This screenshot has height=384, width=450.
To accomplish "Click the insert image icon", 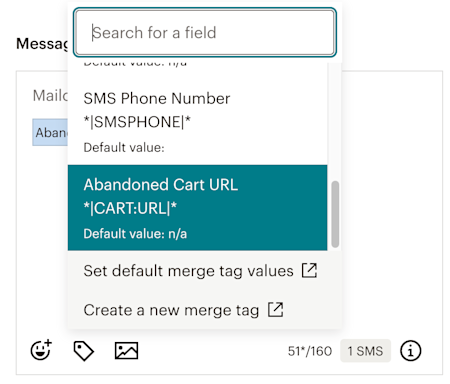I will (126, 351).
